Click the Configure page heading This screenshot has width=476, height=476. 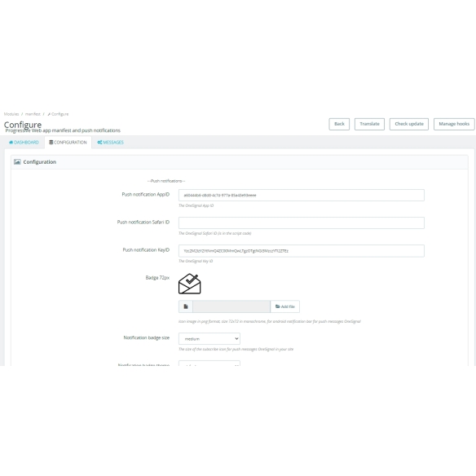point(23,125)
